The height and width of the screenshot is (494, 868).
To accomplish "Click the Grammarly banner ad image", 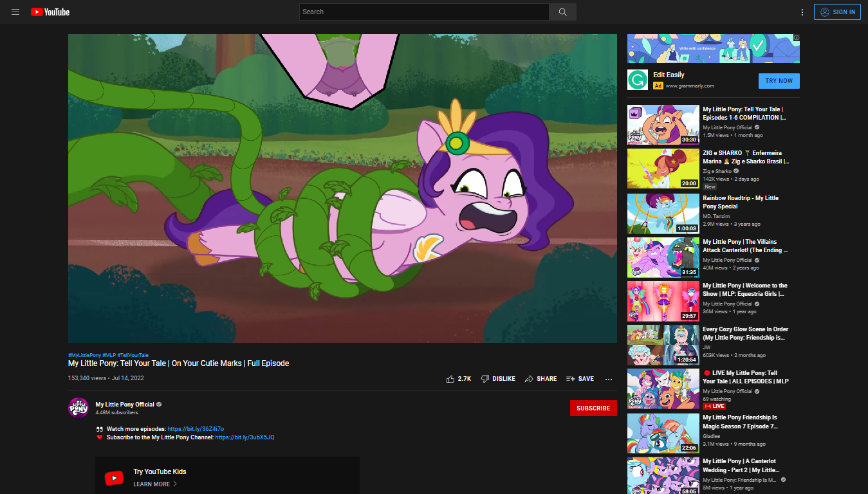I will pos(714,49).
